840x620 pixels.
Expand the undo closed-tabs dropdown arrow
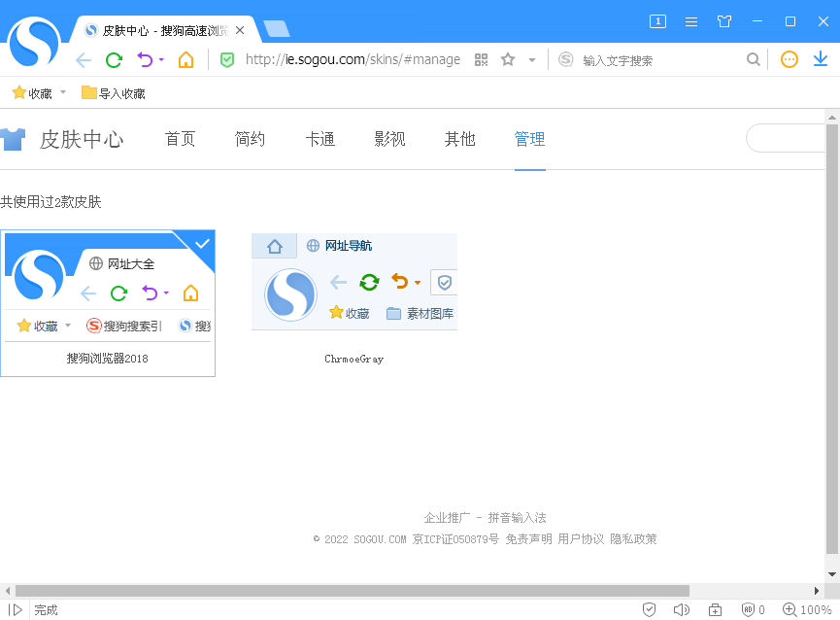[161, 60]
